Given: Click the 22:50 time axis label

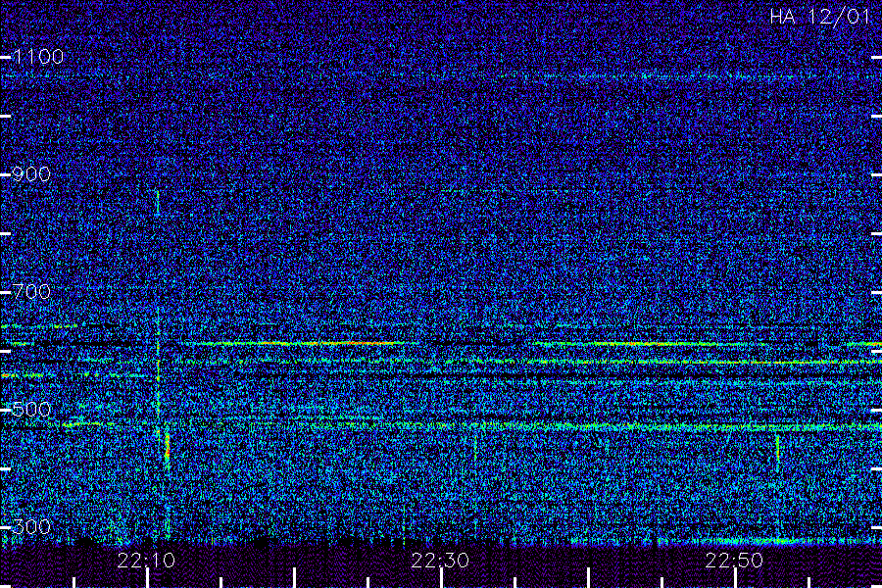Looking at the screenshot, I should (x=735, y=561).
